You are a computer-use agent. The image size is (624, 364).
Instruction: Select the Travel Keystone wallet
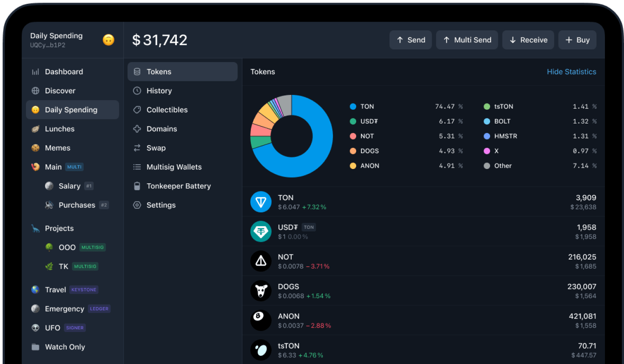[x=55, y=289]
